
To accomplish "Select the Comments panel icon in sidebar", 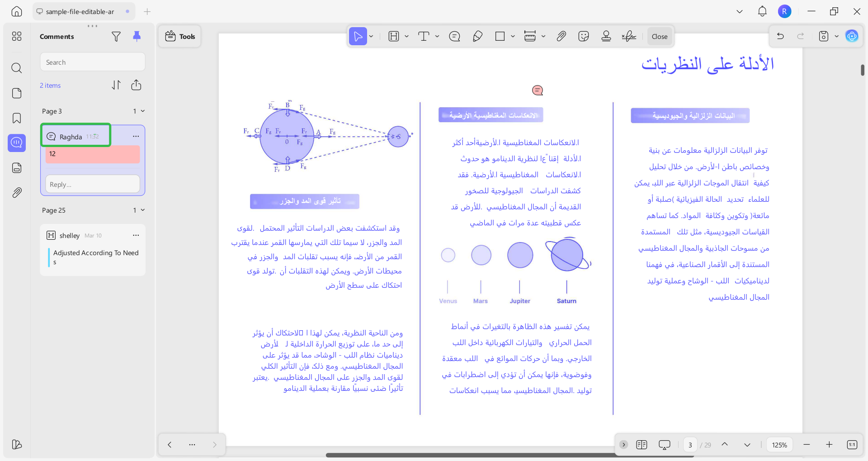I will [x=17, y=143].
